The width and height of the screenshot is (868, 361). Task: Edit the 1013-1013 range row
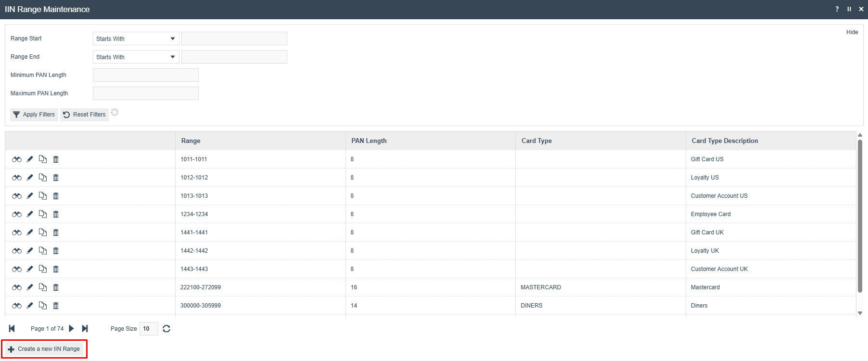pos(30,196)
